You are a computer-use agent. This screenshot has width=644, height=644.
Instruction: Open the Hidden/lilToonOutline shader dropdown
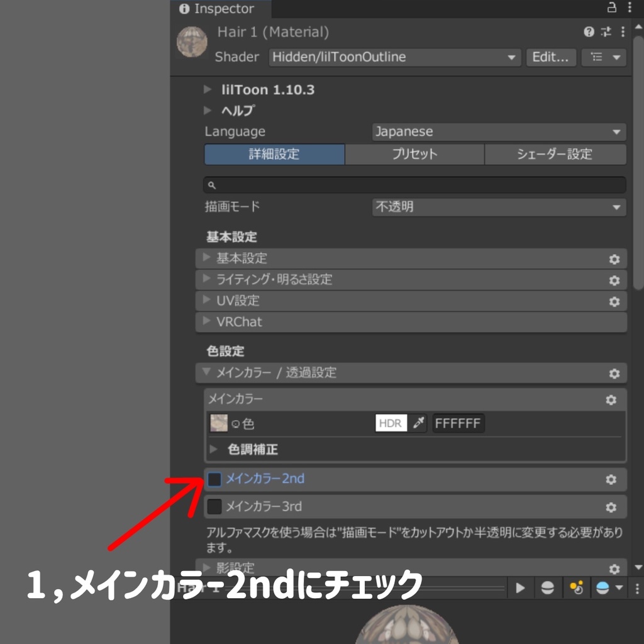pyautogui.click(x=394, y=57)
